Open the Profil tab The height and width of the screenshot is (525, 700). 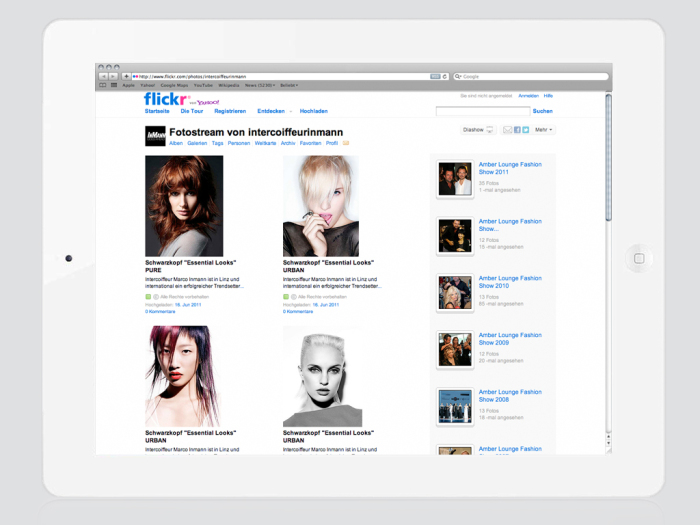(332, 143)
